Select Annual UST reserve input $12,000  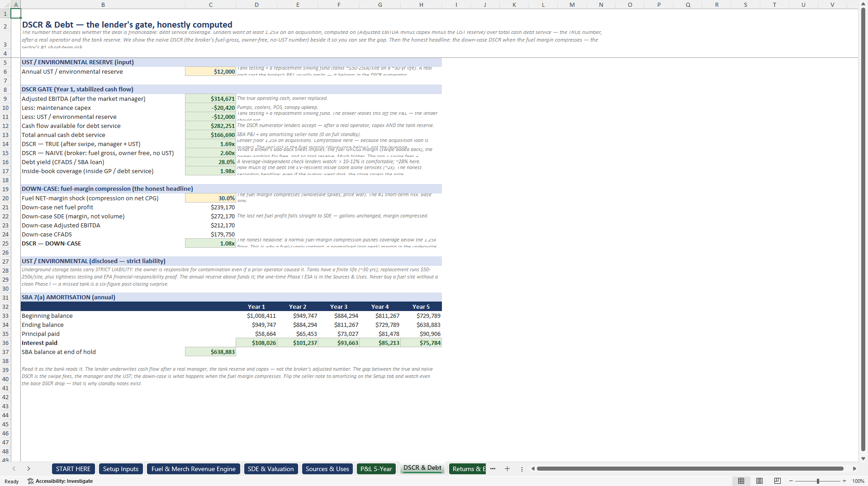coord(210,71)
